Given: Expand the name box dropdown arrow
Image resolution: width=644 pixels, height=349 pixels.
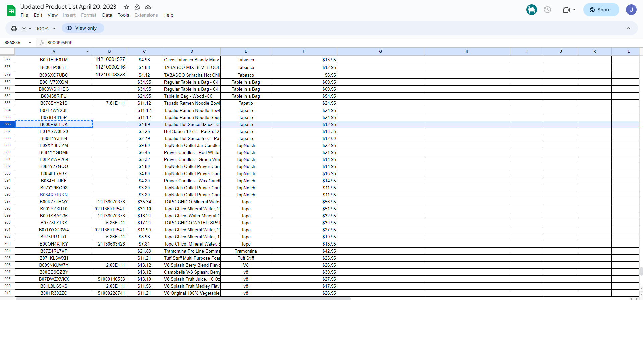Looking at the screenshot, I should (30, 43).
